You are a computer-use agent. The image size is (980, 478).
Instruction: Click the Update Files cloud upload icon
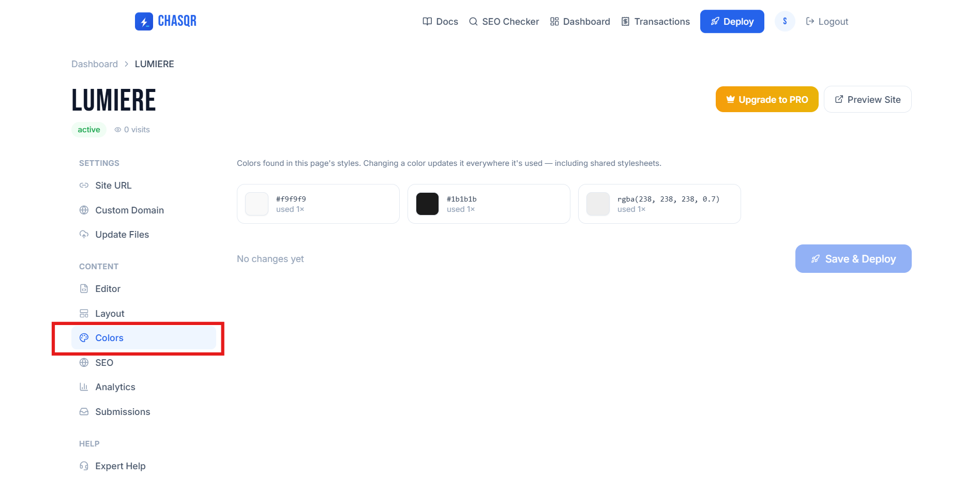pos(84,234)
